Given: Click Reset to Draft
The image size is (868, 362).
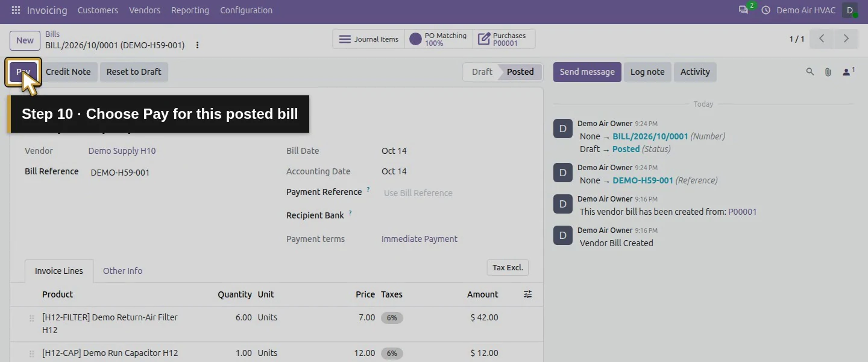Looking at the screenshot, I should click(134, 72).
